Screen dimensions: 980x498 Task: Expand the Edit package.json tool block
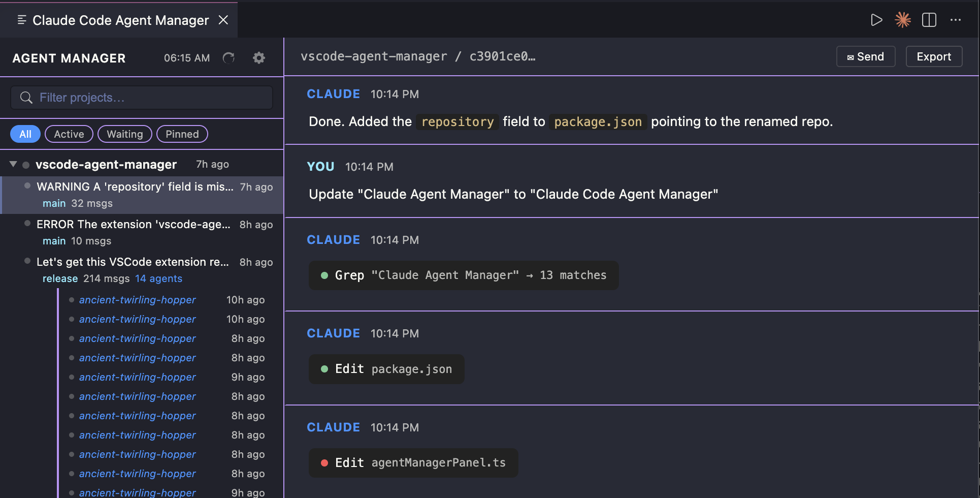(x=386, y=369)
